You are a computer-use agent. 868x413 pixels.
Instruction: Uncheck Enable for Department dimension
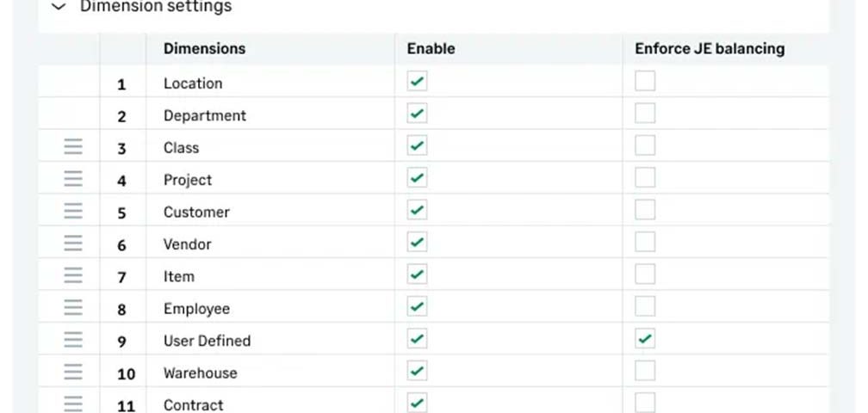417,114
